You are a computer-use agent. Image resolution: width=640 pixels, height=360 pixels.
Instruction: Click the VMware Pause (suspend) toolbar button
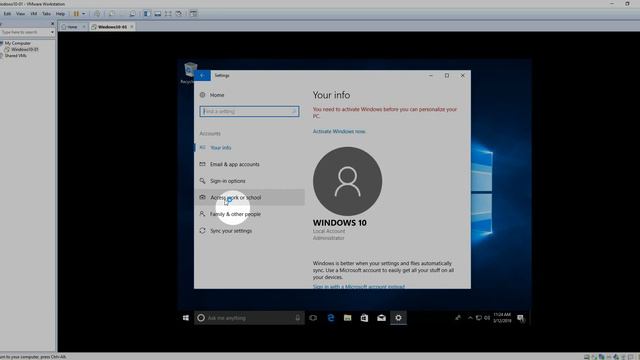point(76,13)
